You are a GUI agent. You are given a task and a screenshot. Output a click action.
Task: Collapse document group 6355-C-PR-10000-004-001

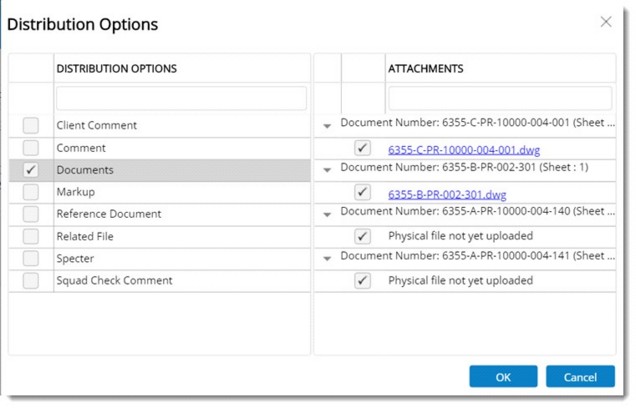[327, 126]
